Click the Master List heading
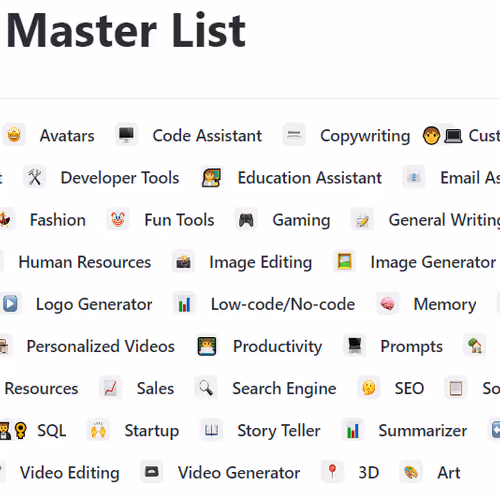 coord(126,31)
